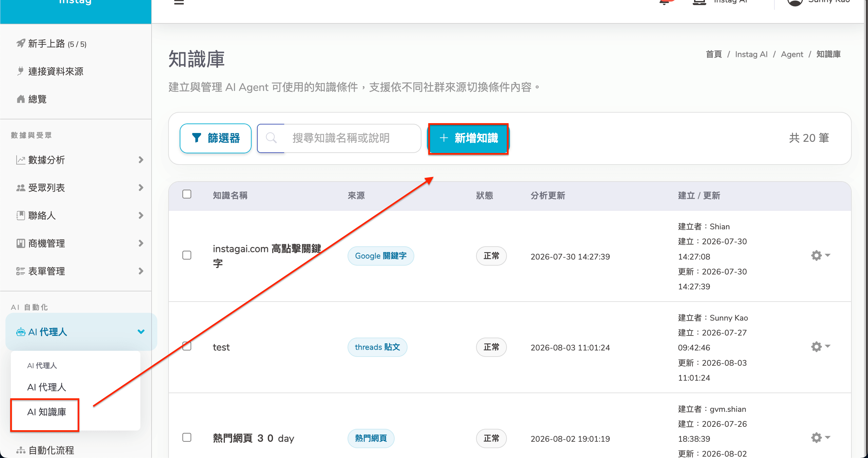Screen dimensions: 868x458
Task: Click the 'test' knowledge name
Action: 221,347
